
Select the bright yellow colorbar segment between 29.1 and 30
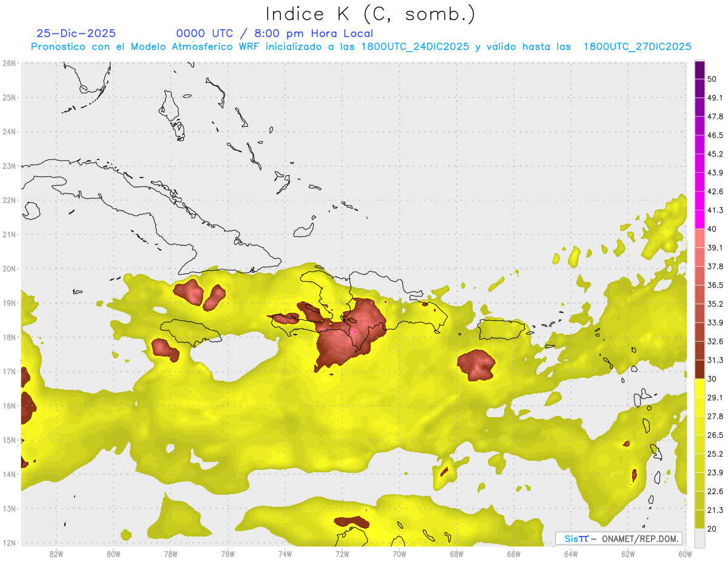pyautogui.click(x=699, y=388)
